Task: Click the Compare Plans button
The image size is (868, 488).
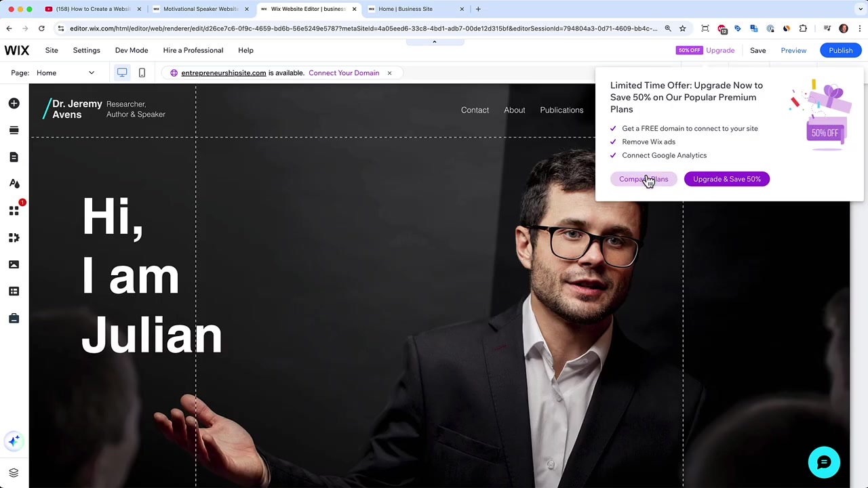Action: click(x=644, y=179)
